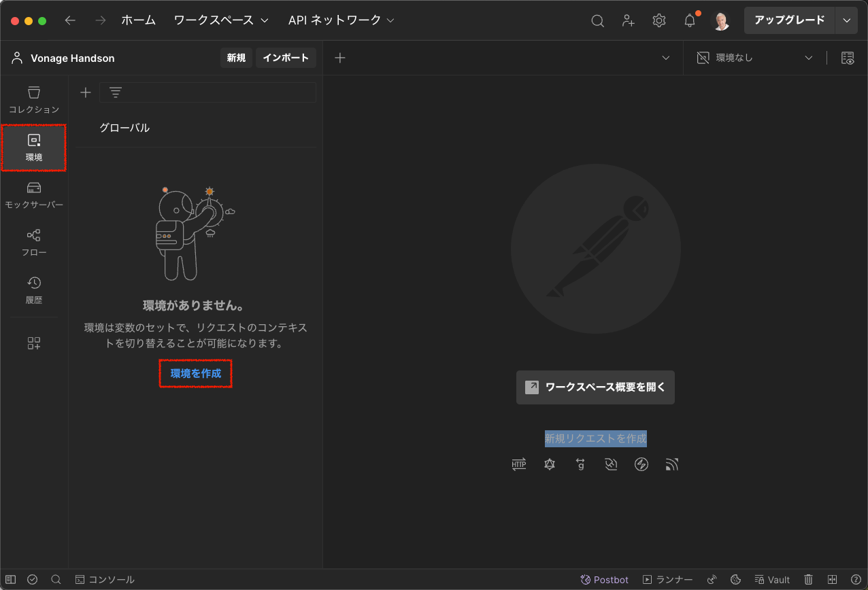This screenshot has height=590, width=868.
Task: Open the モックサーバー (Mock servers) sidebar tab
Action: click(34, 195)
